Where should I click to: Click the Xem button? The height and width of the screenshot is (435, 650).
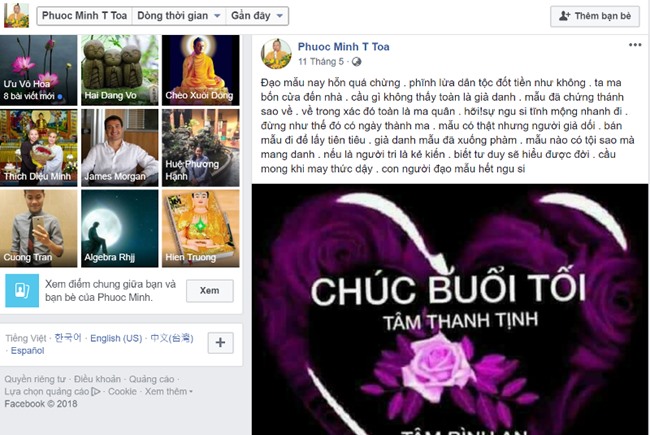(x=210, y=290)
